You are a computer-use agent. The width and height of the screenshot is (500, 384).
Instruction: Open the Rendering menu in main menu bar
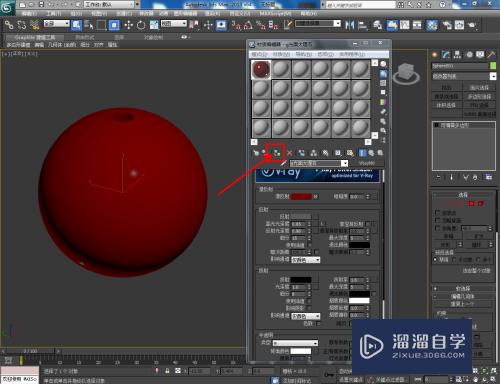click(212, 13)
